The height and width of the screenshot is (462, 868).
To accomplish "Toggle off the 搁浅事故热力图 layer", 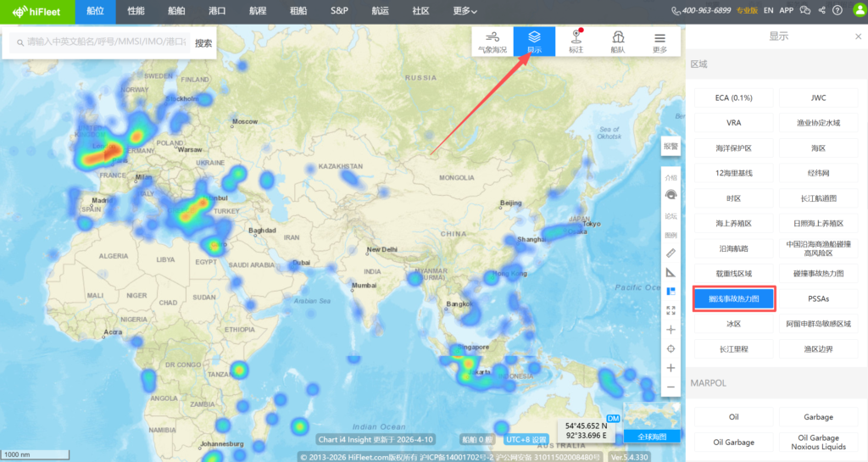I will (733, 299).
